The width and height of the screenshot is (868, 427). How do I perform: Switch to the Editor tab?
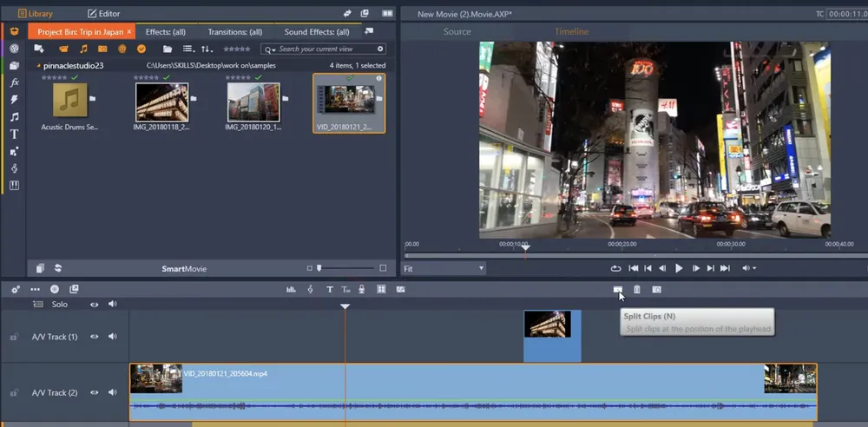(x=103, y=13)
